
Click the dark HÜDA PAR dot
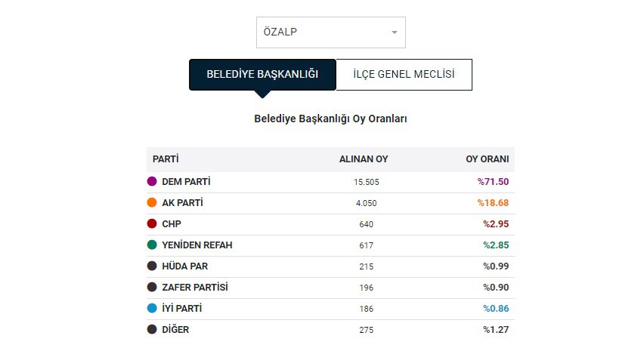(152, 266)
